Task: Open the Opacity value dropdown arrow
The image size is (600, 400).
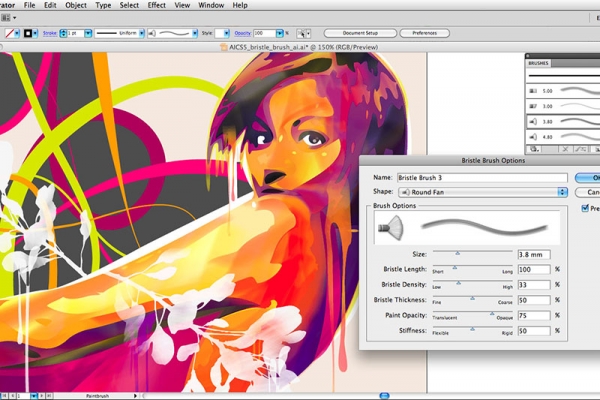Action: click(x=280, y=34)
